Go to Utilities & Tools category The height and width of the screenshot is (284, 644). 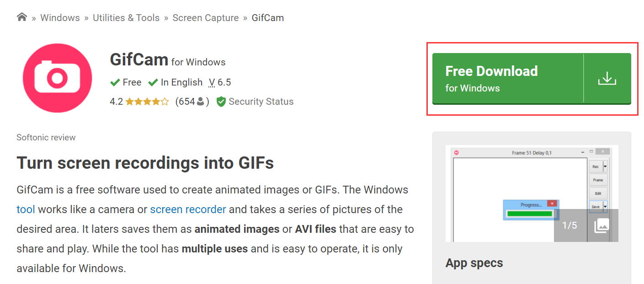126,18
